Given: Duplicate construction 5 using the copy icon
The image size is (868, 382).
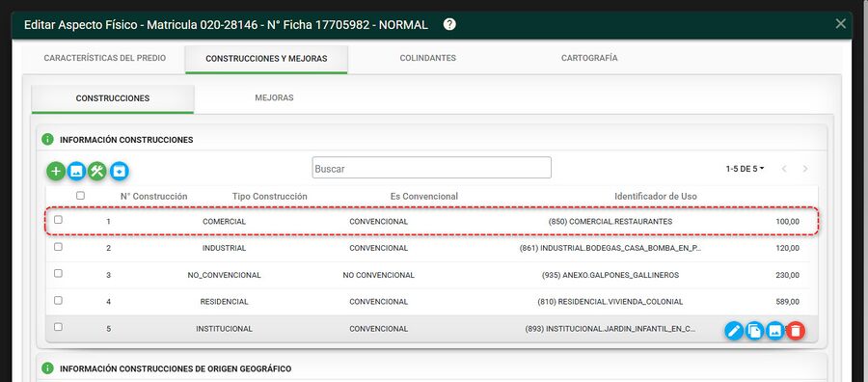Looking at the screenshot, I should 754,331.
